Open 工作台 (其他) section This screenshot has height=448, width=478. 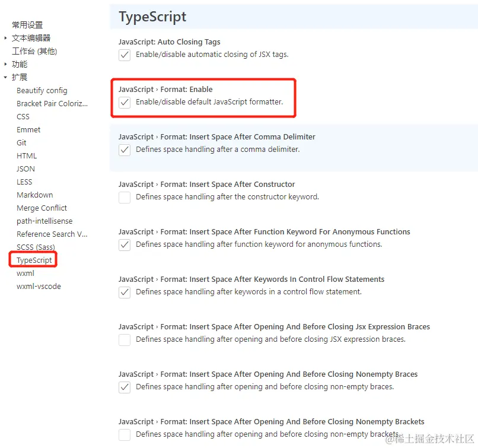coord(34,51)
